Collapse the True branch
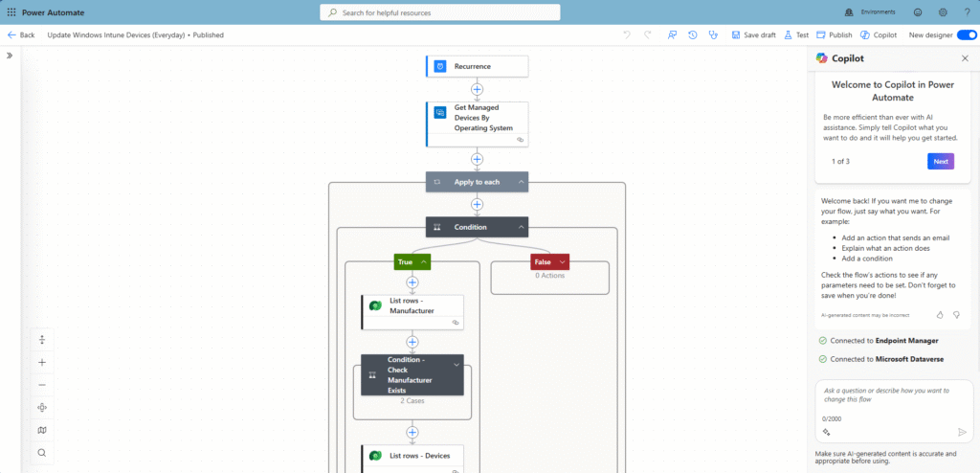980x473 pixels. tap(424, 261)
